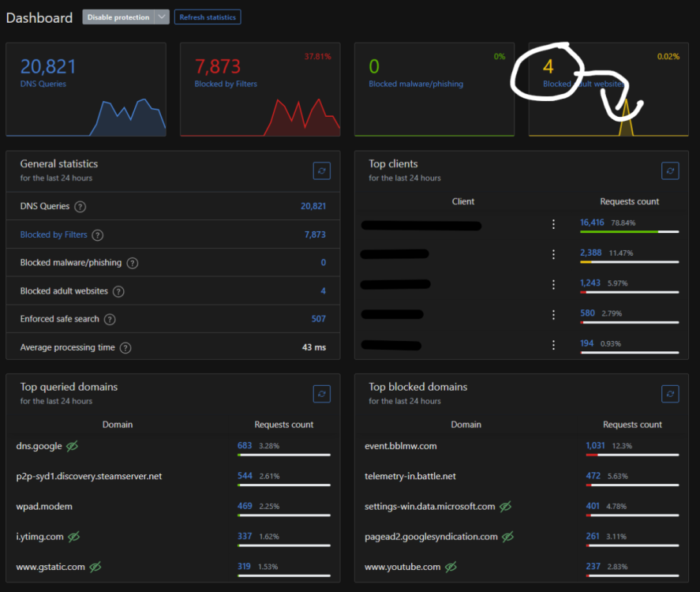The height and width of the screenshot is (592, 700).
Task: Refresh the General statistics panel
Action: (x=321, y=170)
